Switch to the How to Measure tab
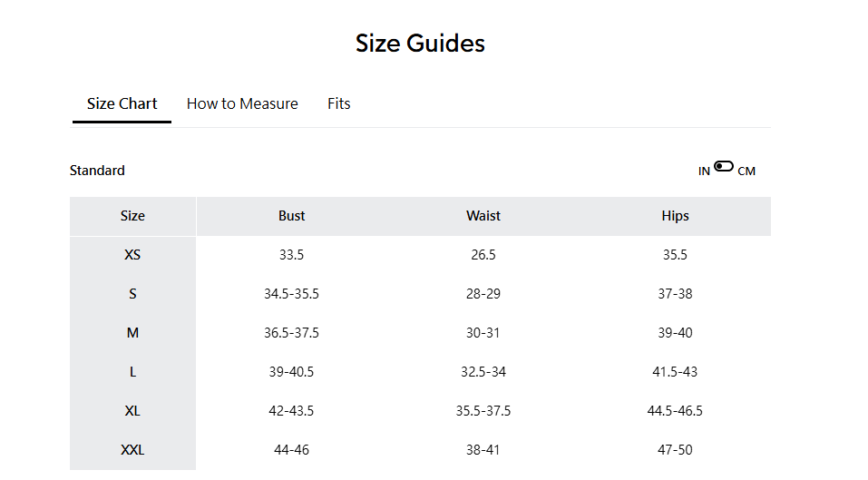This screenshot has height=480, width=868. (242, 103)
